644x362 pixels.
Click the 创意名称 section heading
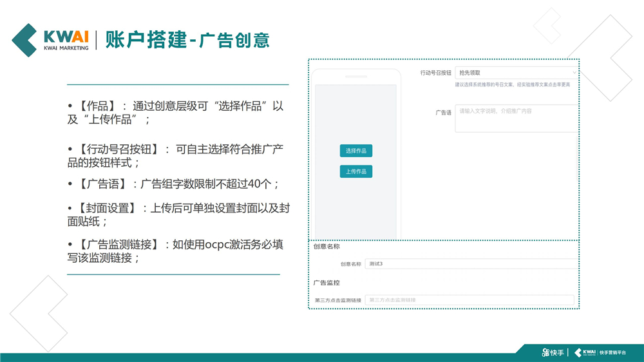tap(327, 247)
